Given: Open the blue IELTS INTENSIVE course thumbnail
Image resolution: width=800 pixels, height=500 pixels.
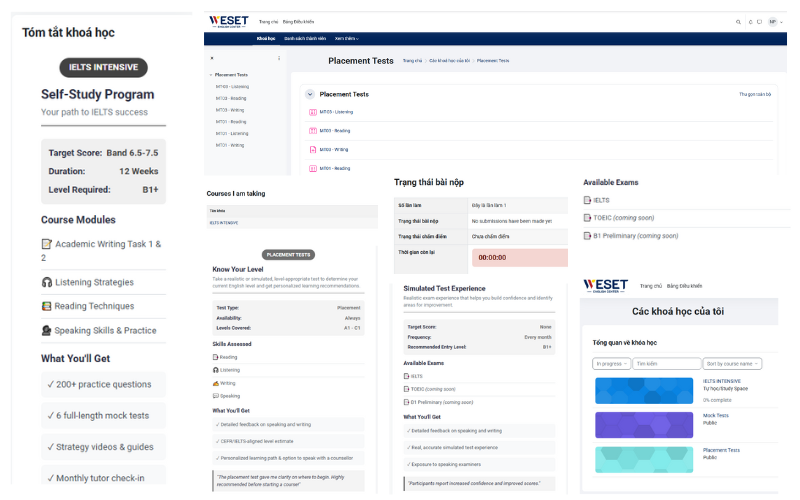Looking at the screenshot, I should pos(644,391).
